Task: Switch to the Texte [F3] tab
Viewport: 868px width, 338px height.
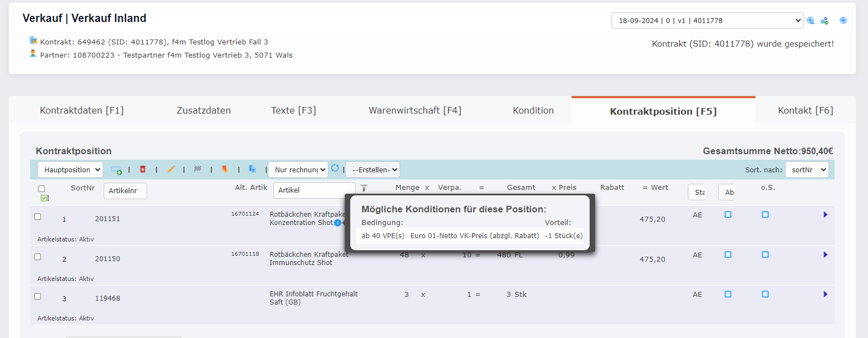Action: (294, 110)
